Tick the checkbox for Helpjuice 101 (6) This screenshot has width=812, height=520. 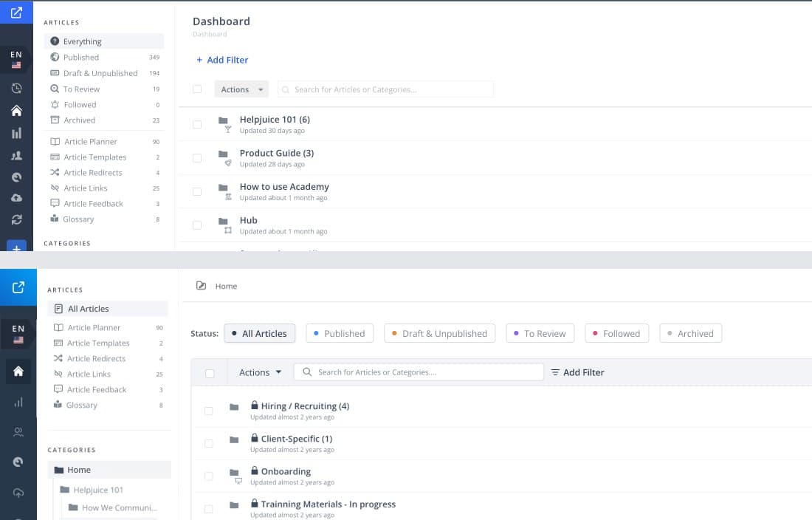pyautogui.click(x=197, y=124)
